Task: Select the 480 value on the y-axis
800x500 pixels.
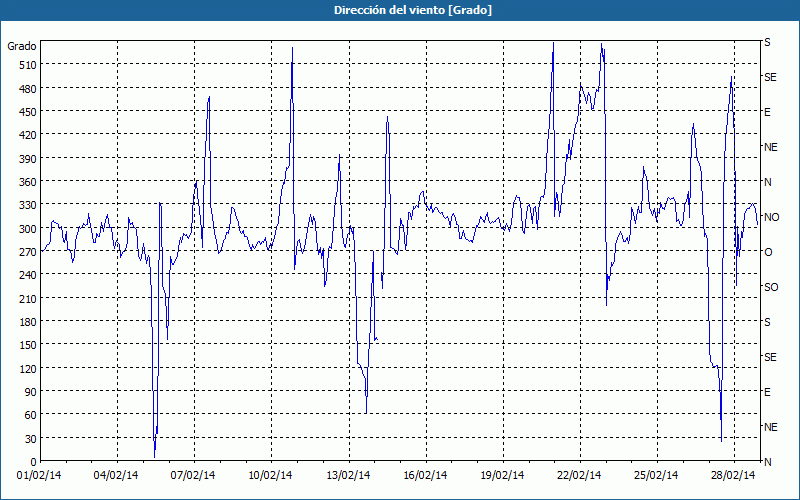Action: point(28,89)
